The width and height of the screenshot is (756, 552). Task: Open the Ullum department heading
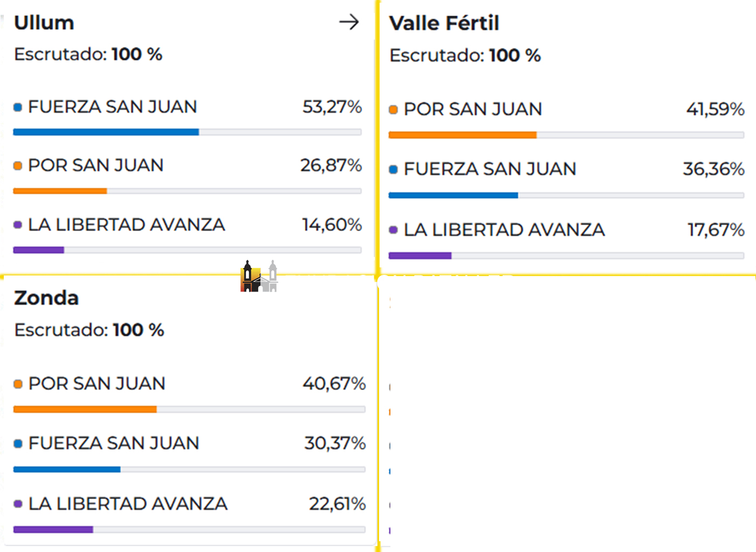[44, 23]
